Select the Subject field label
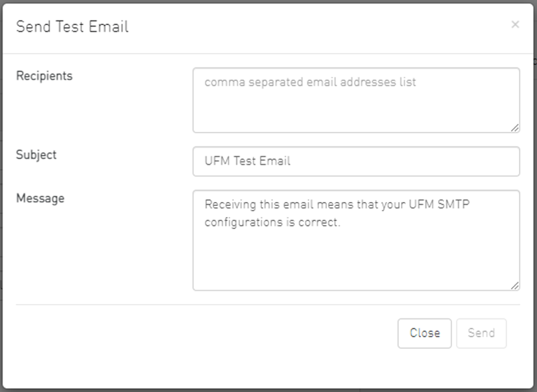Image resolution: width=537 pixels, height=392 pixels. pyautogui.click(x=36, y=154)
